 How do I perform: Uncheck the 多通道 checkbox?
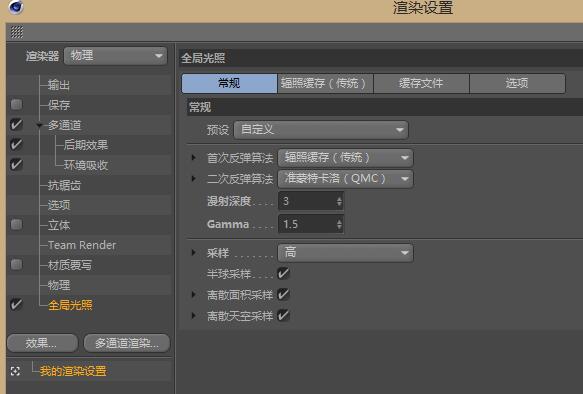pyautogui.click(x=16, y=125)
